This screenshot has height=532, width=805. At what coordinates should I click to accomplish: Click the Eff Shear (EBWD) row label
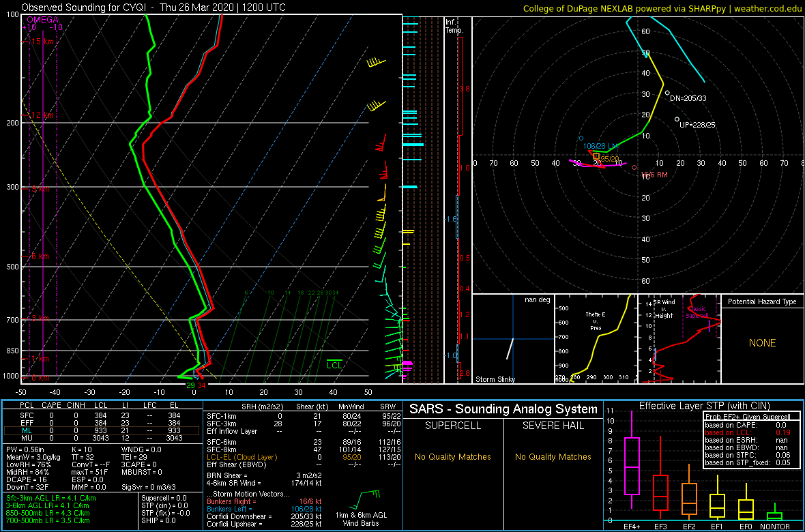click(x=235, y=464)
